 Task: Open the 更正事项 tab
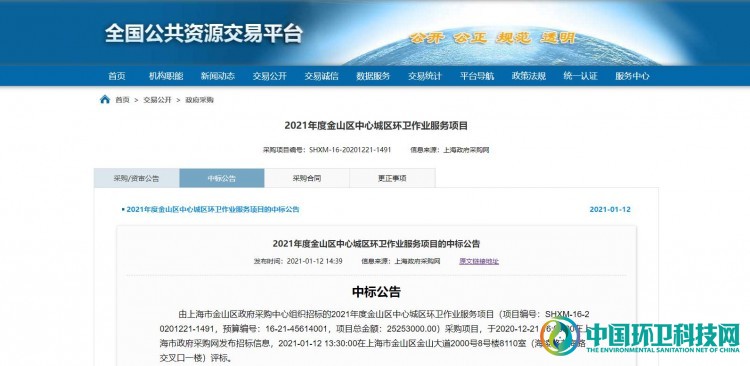pos(392,178)
